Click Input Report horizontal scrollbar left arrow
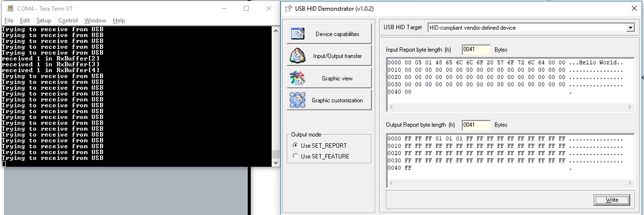The width and height of the screenshot is (644, 215). [390, 107]
